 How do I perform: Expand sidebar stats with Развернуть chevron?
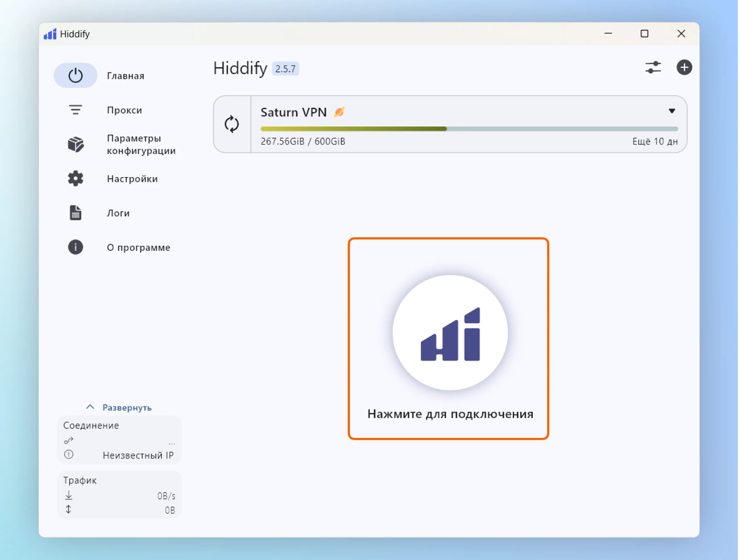click(x=90, y=407)
